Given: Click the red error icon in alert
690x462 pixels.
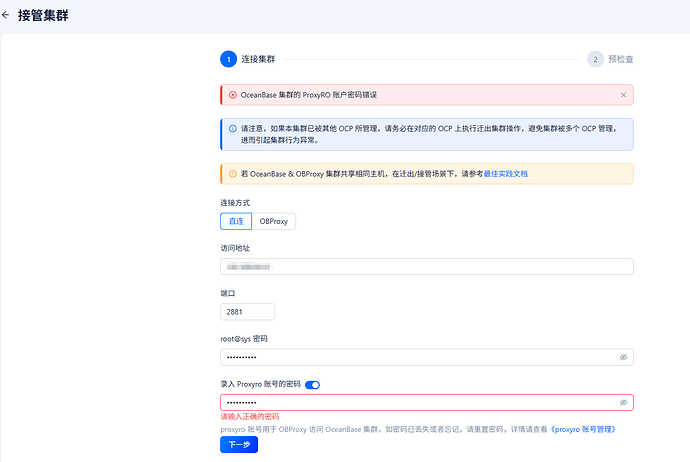Looking at the screenshot, I should click(232, 95).
